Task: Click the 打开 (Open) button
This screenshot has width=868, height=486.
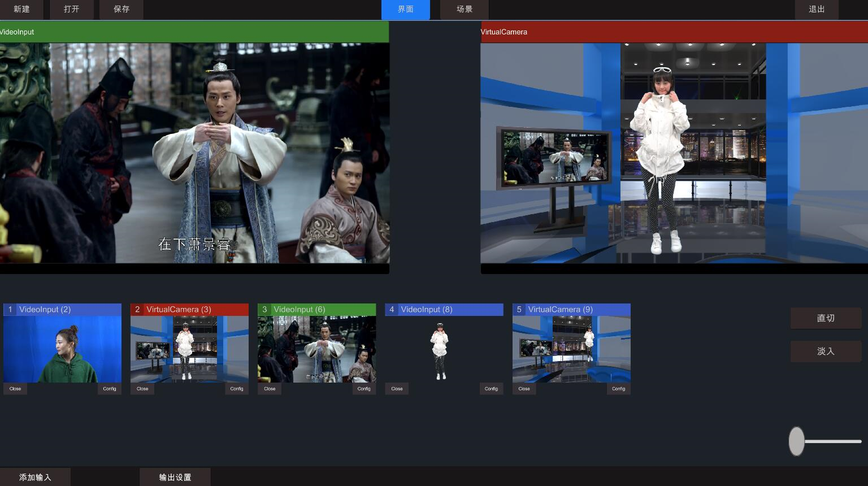Action: [72, 10]
